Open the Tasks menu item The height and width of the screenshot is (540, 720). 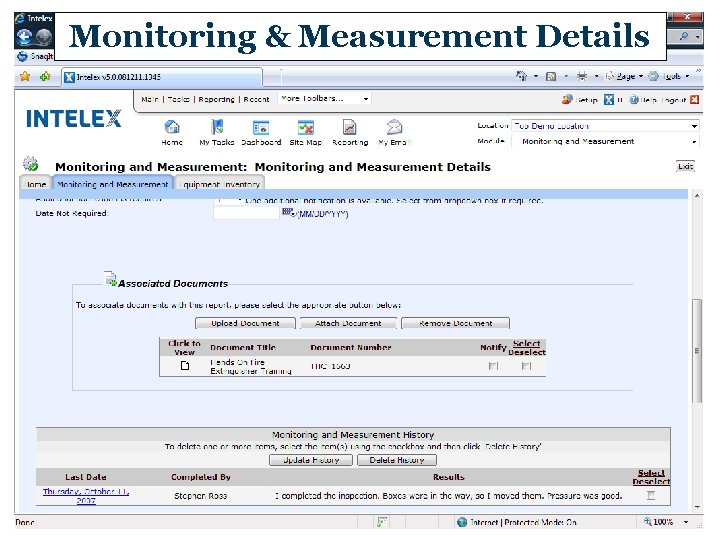click(x=179, y=99)
